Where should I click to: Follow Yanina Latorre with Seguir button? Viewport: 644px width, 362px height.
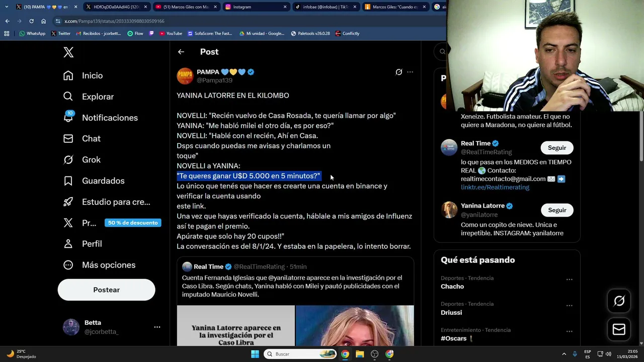point(557,210)
